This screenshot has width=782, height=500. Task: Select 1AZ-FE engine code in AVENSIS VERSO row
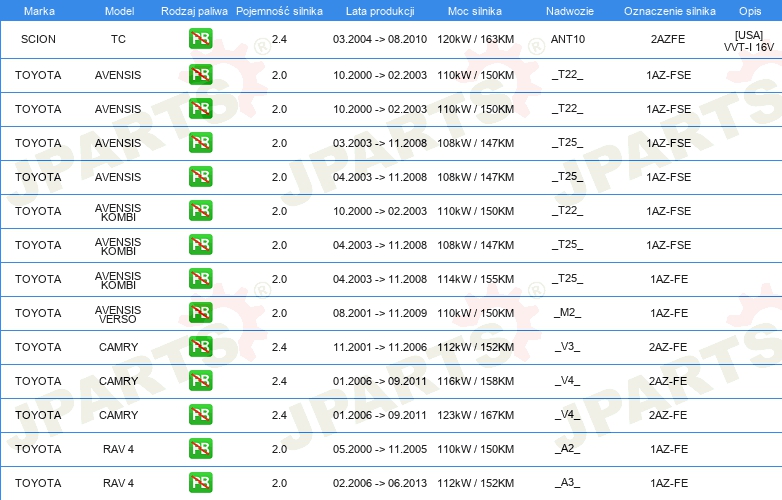(669, 313)
